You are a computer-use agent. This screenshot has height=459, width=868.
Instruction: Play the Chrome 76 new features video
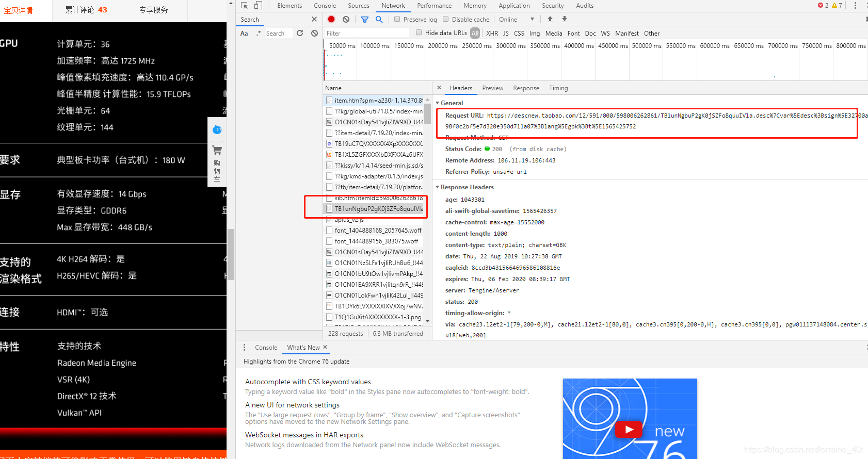tap(629, 429)
